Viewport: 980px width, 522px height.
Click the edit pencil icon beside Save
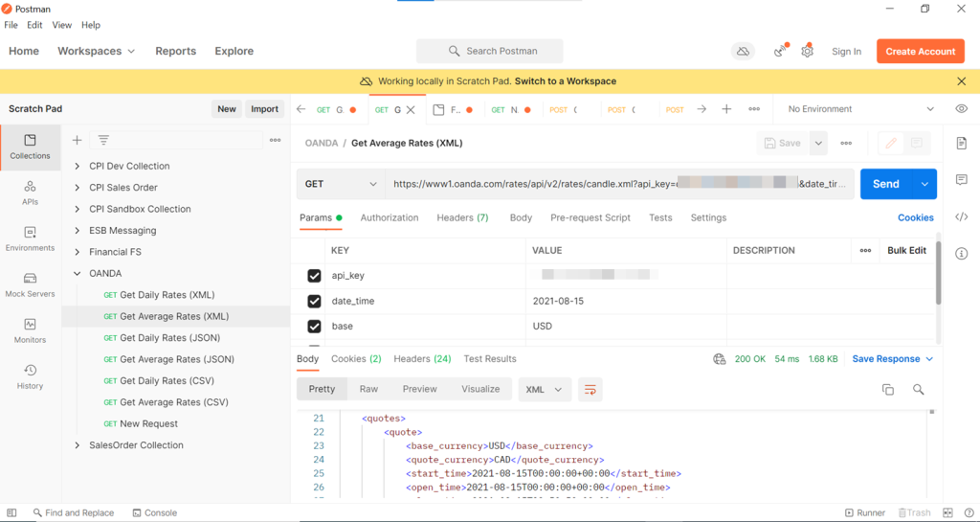point(891,143)
